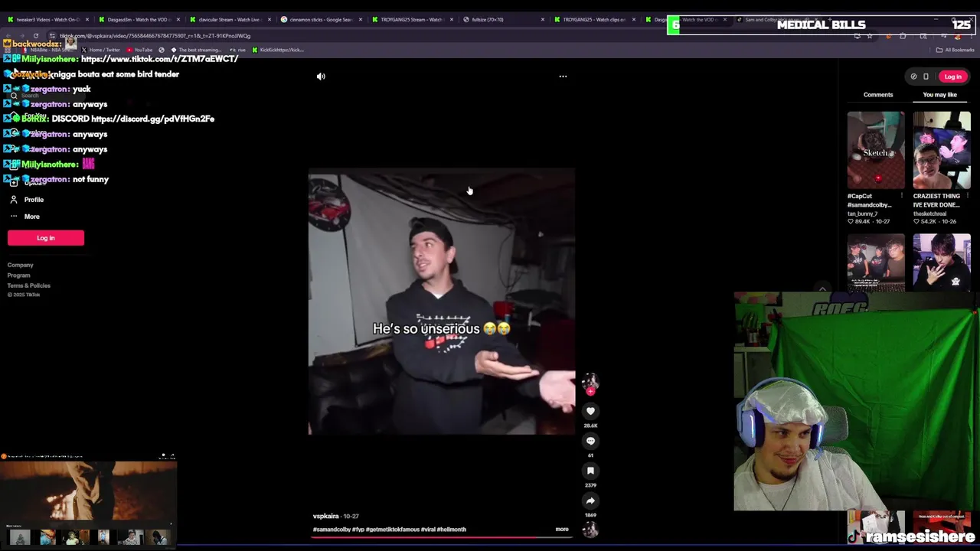Open the 'The best streaming' bookmark
This screenshot has height=551, width=980.
point(196,50)
